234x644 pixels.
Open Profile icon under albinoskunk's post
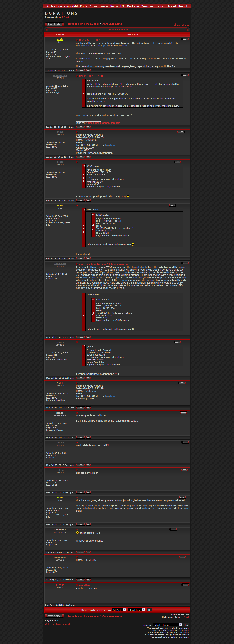(x=80, y=127)
